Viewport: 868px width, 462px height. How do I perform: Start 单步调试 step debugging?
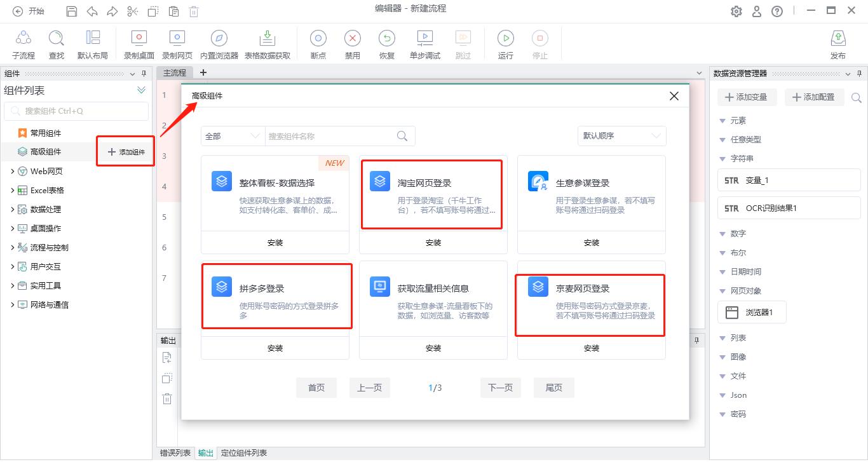425,38
